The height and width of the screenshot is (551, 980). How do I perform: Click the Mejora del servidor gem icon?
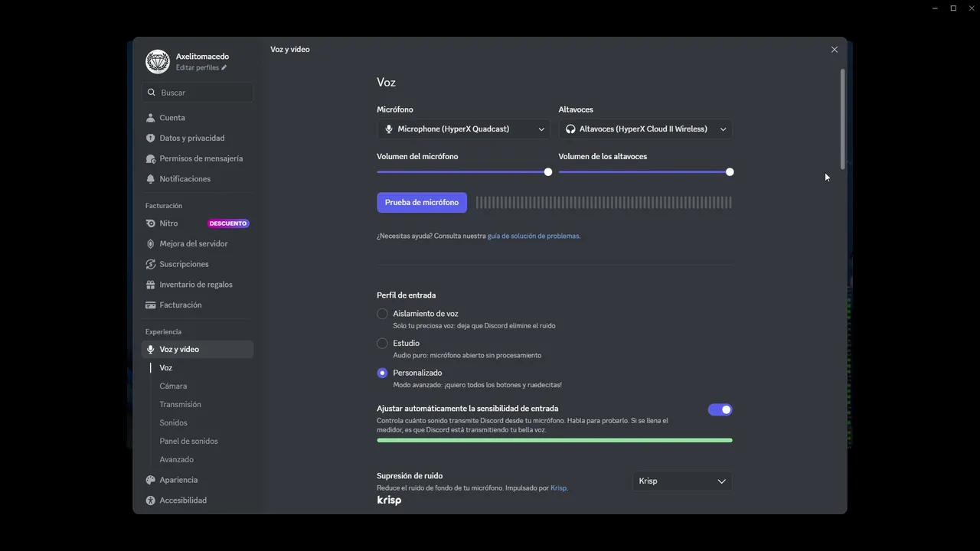point(150,244)
